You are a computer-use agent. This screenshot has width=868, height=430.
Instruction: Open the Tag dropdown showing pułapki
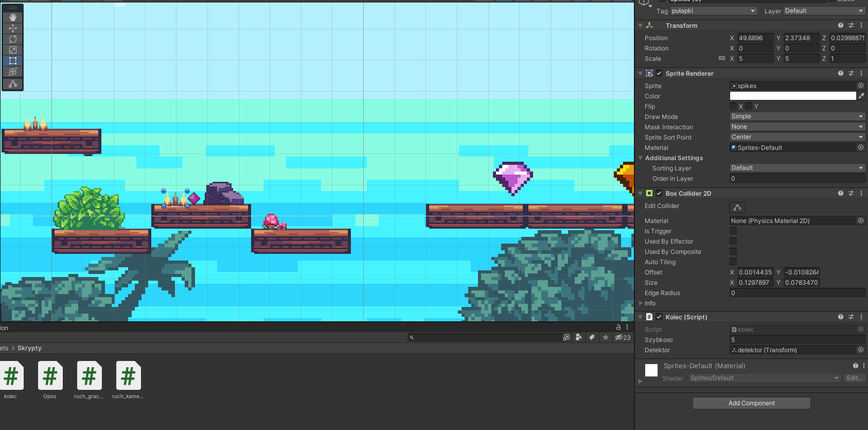click(x=713, y=11)
